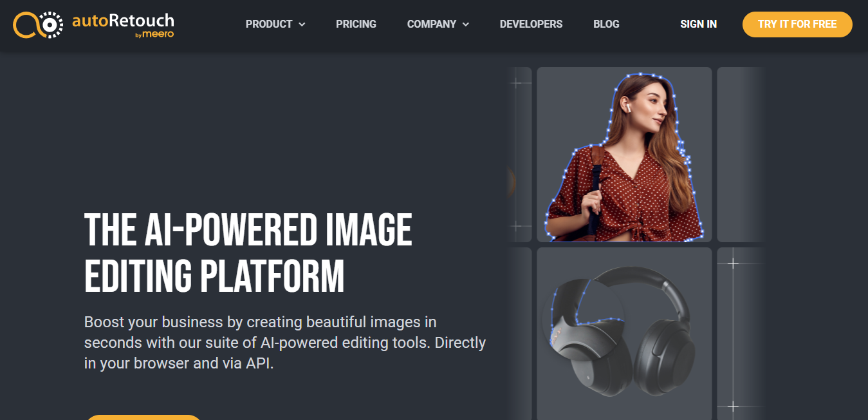Click the autoRetouch by meero wordmark
The image size is (868, 420).
point(123,24)
